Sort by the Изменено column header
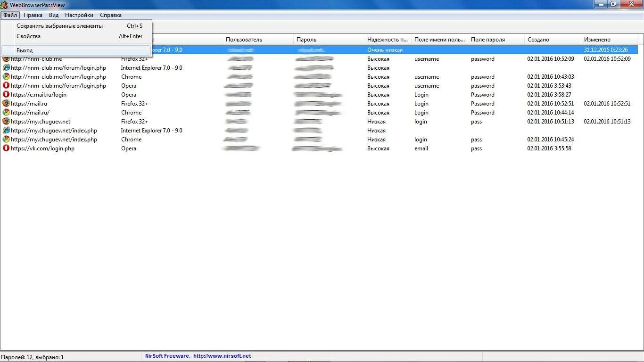Screen dimensions: 644x362 pyautogui.click(x=610, y=40)
